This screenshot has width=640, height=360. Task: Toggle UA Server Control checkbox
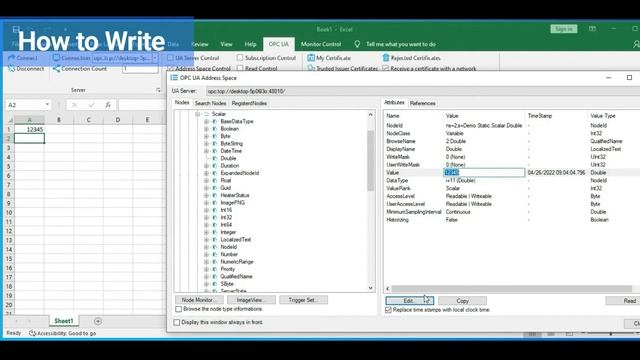170,58
